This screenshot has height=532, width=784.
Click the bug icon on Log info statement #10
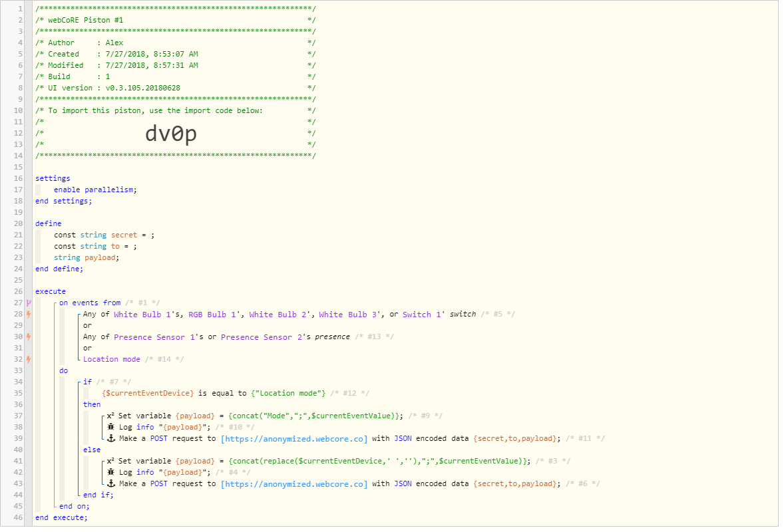coord(111,427)
